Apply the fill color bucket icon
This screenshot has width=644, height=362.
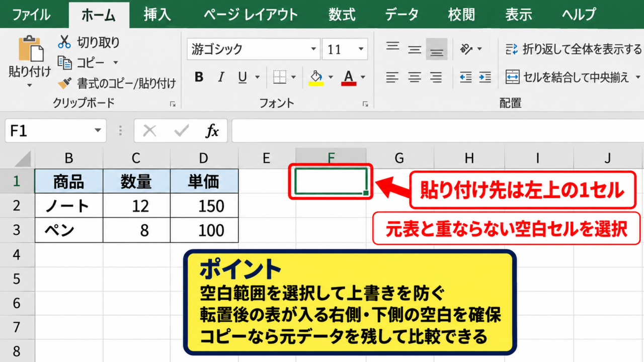tap(316, 77)
